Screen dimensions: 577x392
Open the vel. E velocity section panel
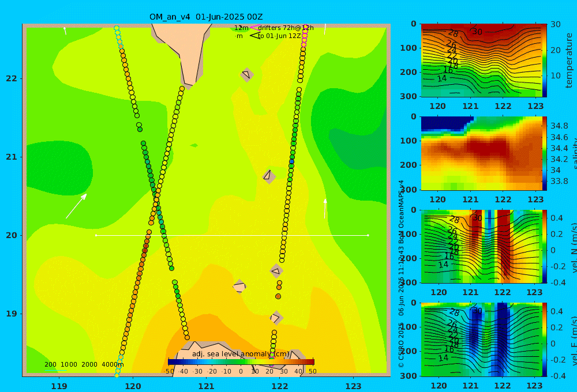[x=482, y=340]
